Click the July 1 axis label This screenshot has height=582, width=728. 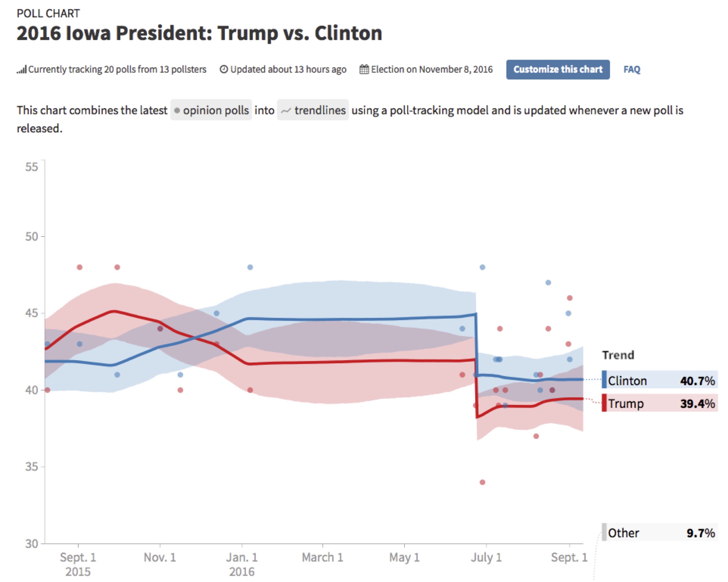[486, 557]
